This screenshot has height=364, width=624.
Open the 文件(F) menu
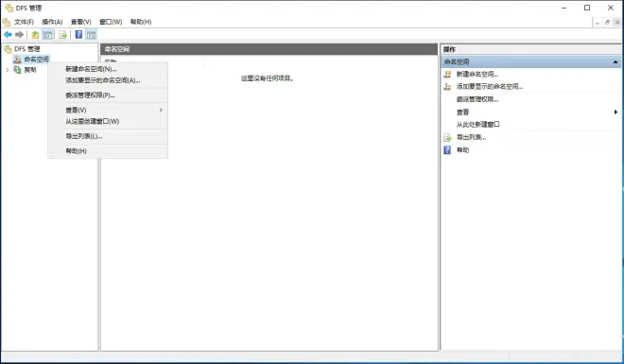pos(25,22)
